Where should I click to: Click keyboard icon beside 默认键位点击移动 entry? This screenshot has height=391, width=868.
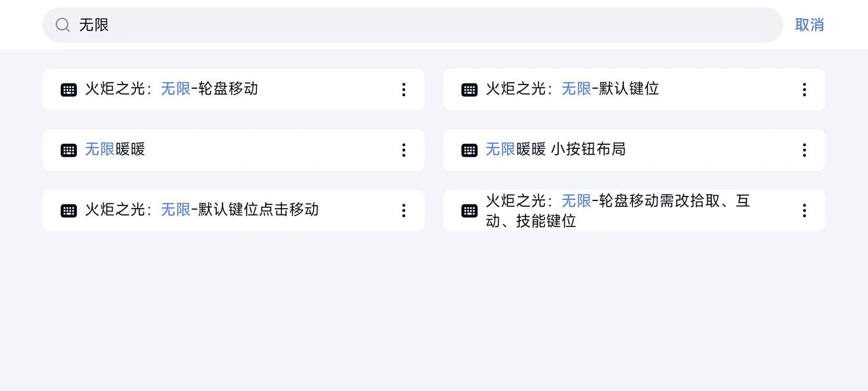tap(69, 210)
